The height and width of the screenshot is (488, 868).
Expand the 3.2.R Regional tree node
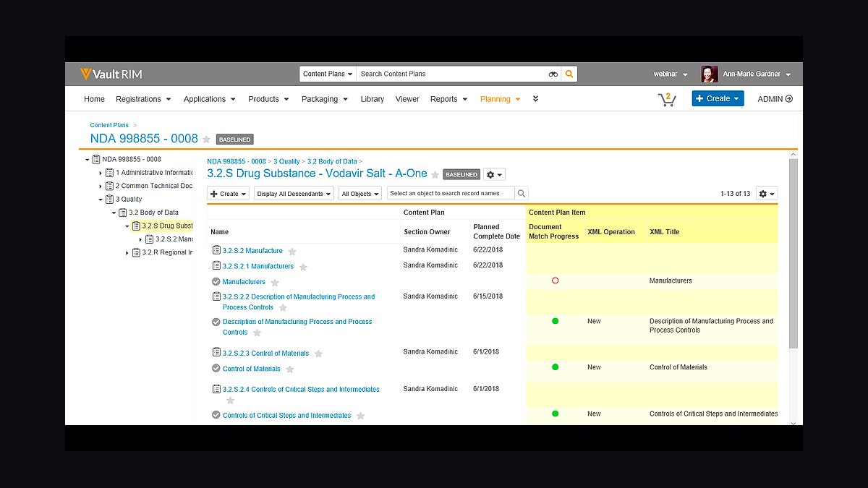[x=127, y=253]
